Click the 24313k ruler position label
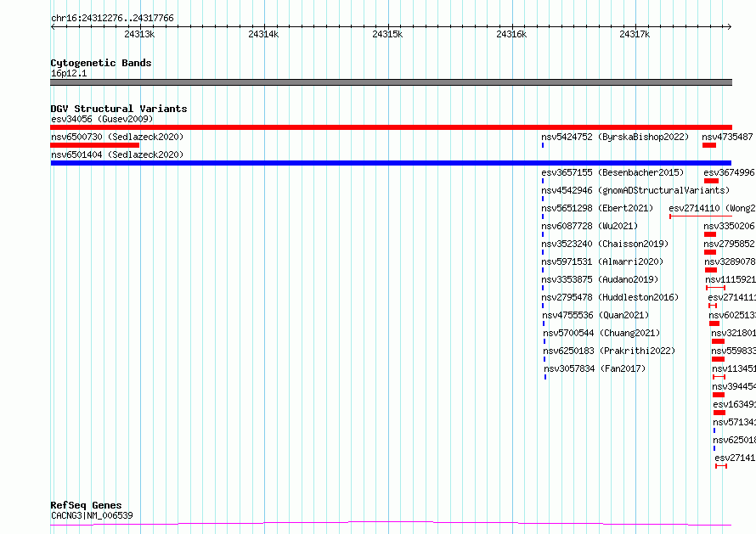 pyautogui.click(x=139, y=34)
